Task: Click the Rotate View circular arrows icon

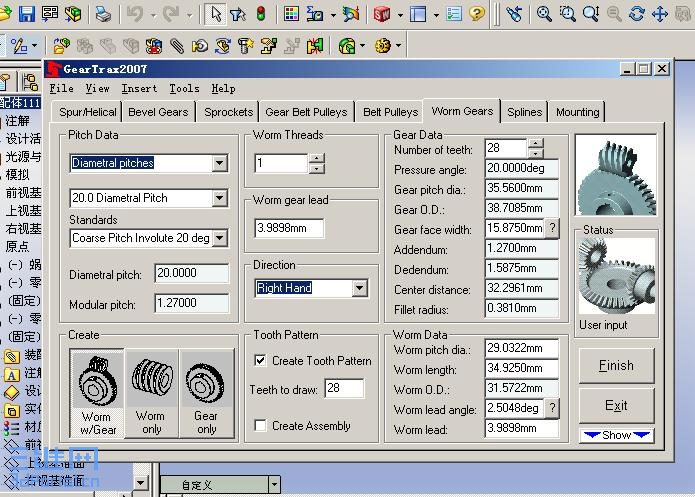Action: pos(637,14)
